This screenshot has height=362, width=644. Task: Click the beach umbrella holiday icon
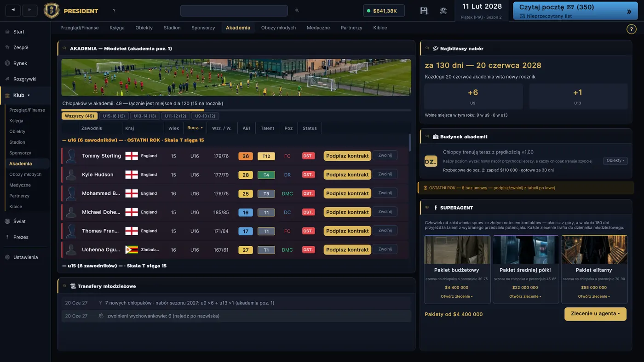coord(443,11)
